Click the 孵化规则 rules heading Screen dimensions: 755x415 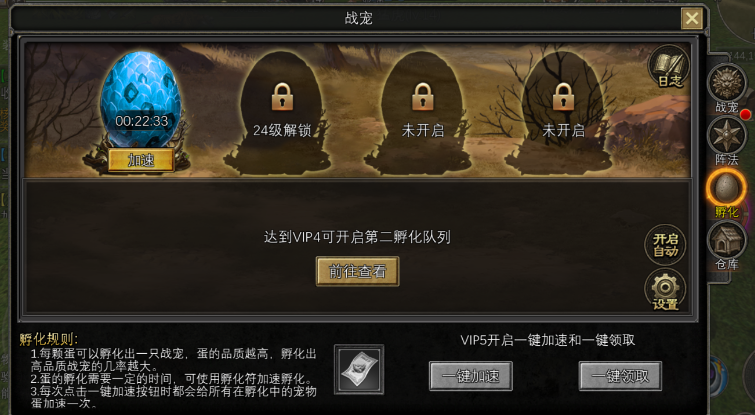click(x=49, y=339)
